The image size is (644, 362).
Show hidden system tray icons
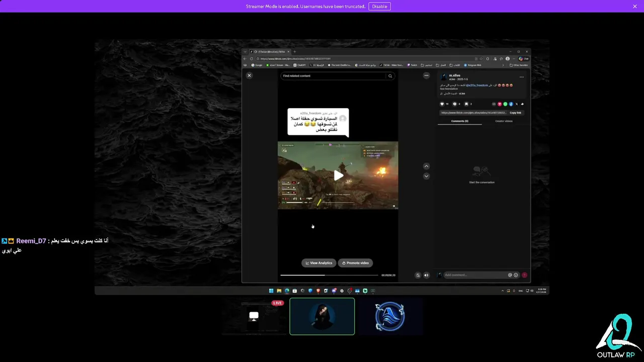point(503,291)
